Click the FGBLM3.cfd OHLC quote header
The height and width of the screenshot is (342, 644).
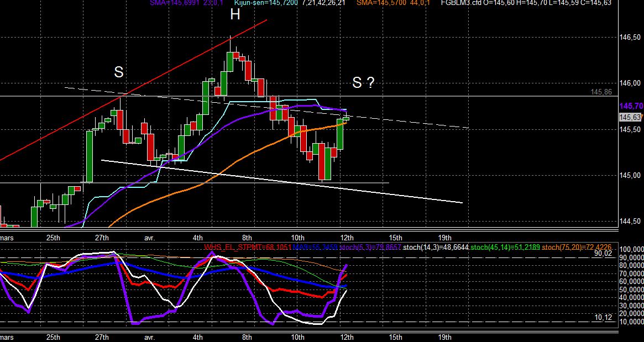(x=526, y=2)
